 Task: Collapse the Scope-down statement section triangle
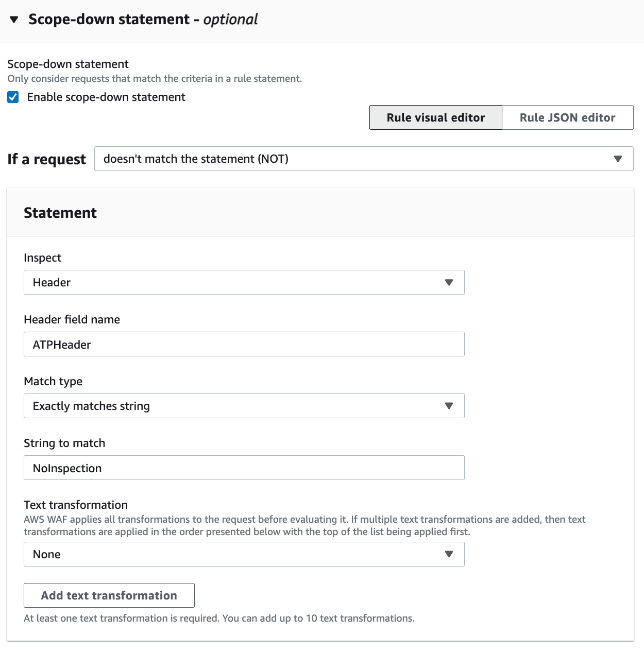(14, 20)
